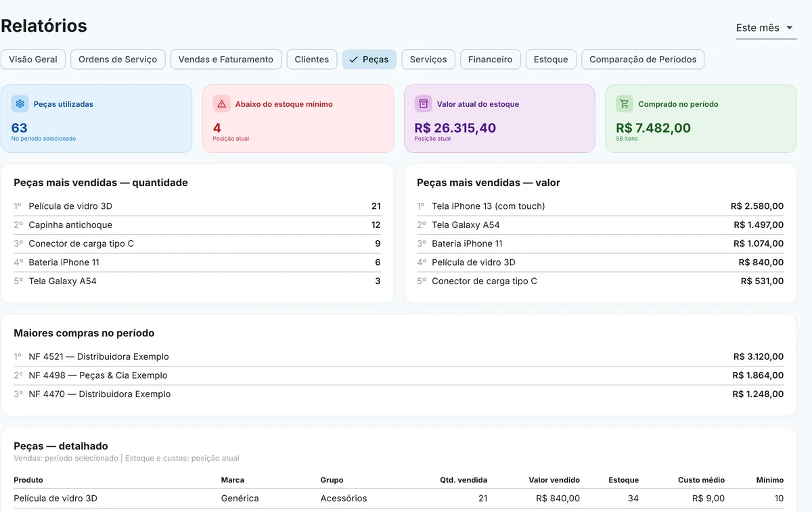Click the checkmark icon on Peças chip
The height and width of the screenshot is (512, 812).
tap(353, 60)
